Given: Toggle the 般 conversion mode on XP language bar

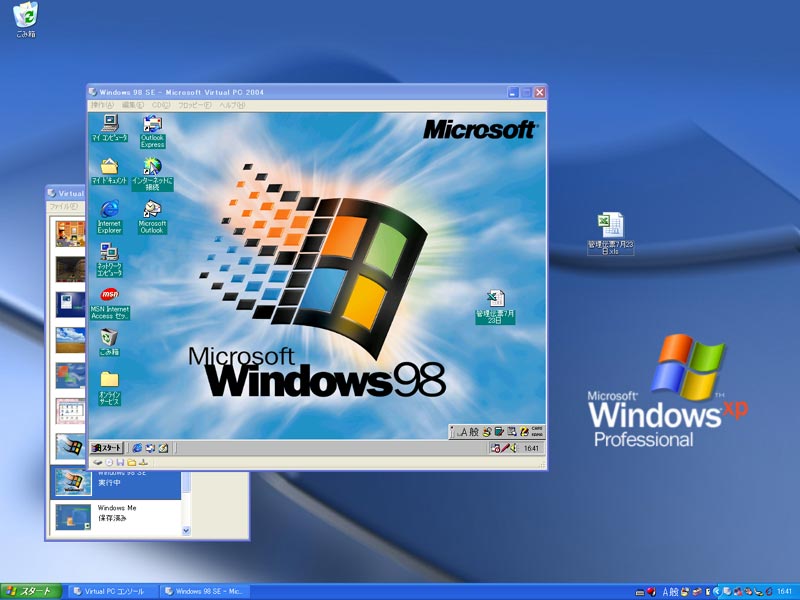Looking at the screenshot, I should click(x=674, y=592).
